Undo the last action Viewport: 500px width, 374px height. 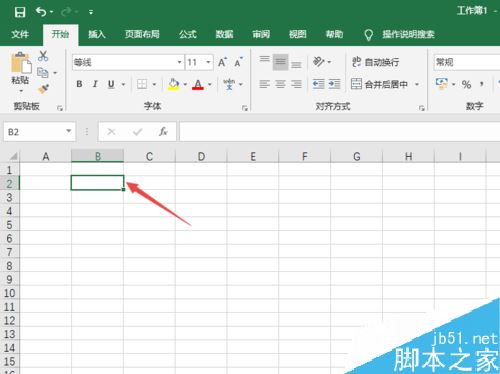pyautogui.click(x=41, y=12)
